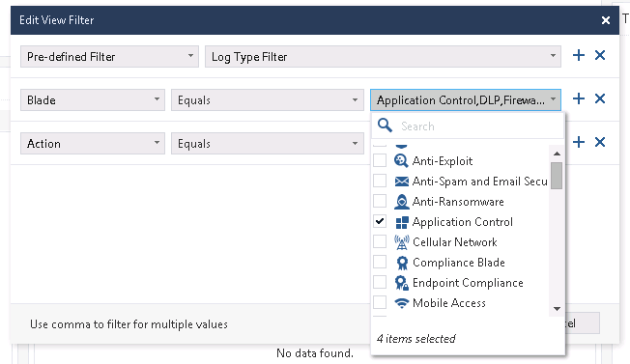Check the Compliance Blade checkbox
This screenshot has height=364, width=630.
click(380, 262)
